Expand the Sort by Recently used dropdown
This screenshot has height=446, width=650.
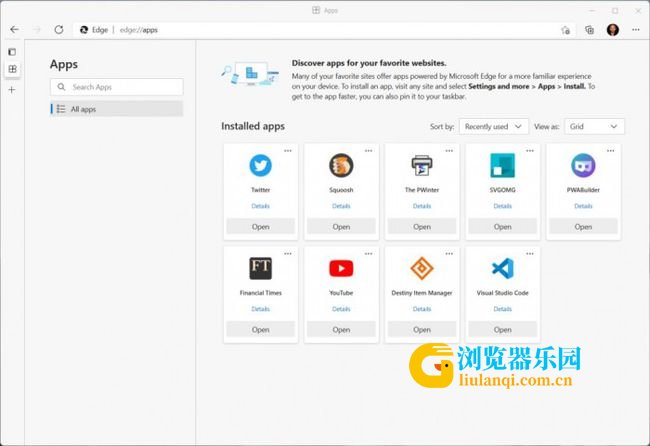point(494,126)
